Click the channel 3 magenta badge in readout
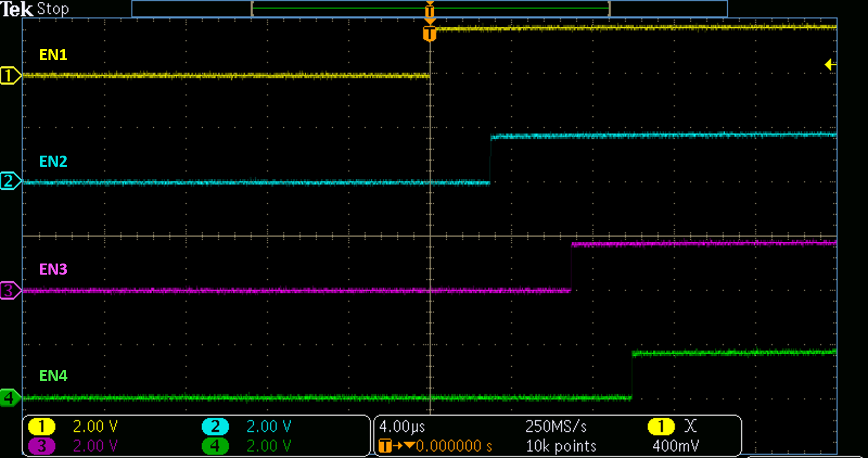868x458 pixels. [x=42, y=446]
